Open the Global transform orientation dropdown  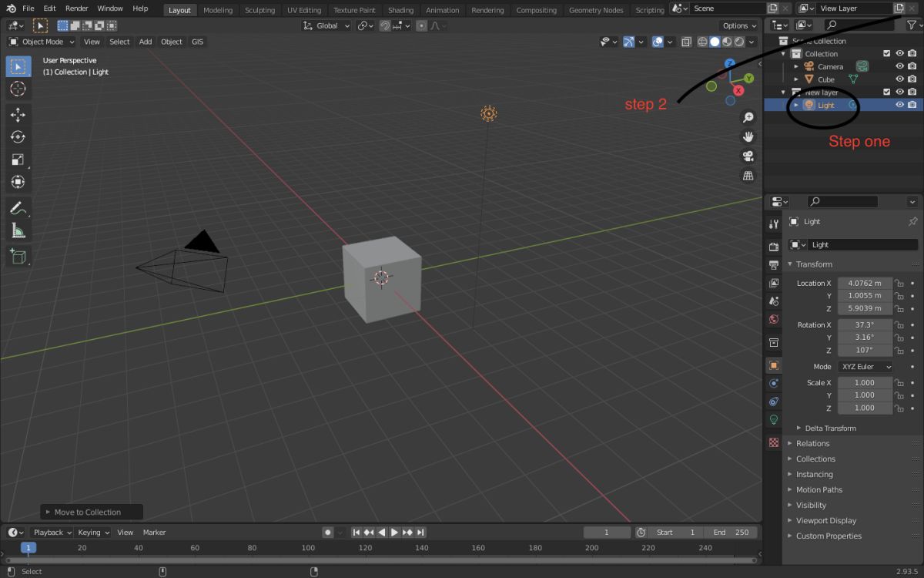tap(327, 25)
